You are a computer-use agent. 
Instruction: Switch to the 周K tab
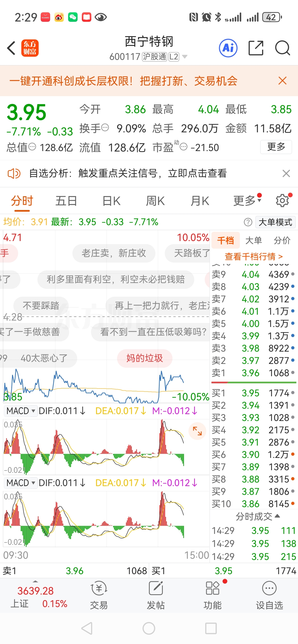(x=155, y=201)
